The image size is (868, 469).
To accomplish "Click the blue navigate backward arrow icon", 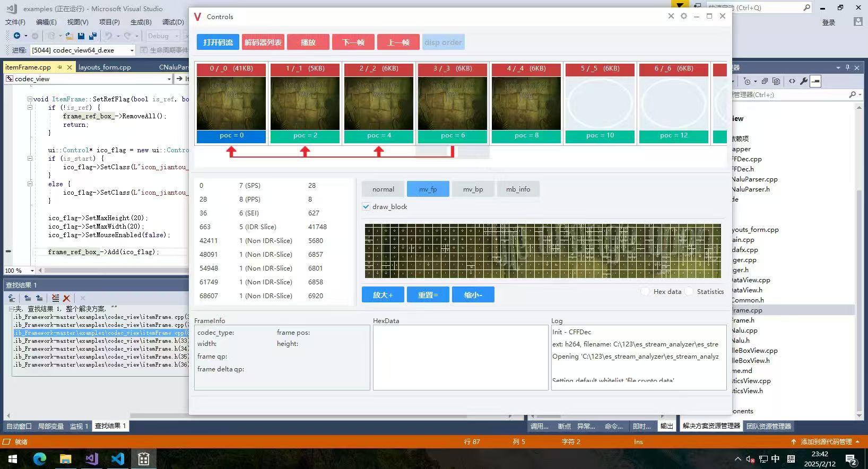I will (17, 36).
